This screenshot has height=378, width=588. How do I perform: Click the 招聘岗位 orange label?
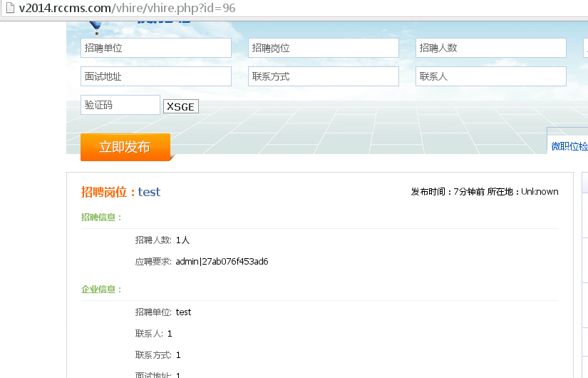(104, 192)
